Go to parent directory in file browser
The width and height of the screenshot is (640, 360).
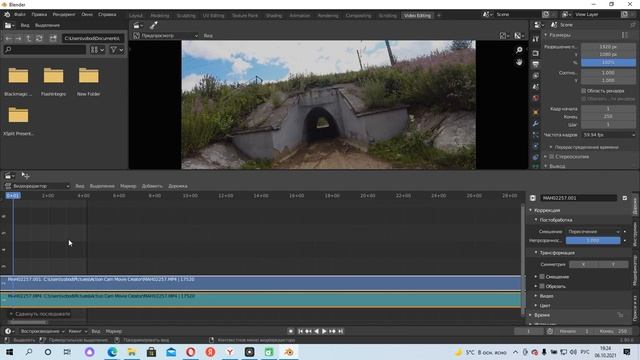coord(29,38)
